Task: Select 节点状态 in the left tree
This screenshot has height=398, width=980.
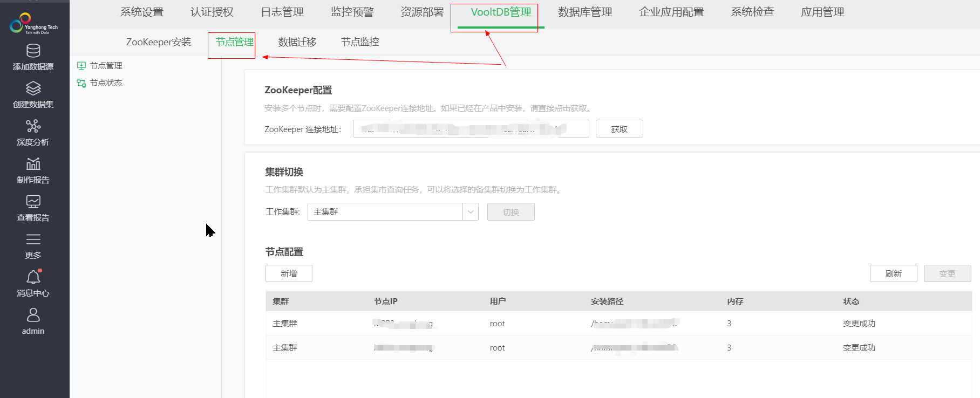Action: coord(106,83)
